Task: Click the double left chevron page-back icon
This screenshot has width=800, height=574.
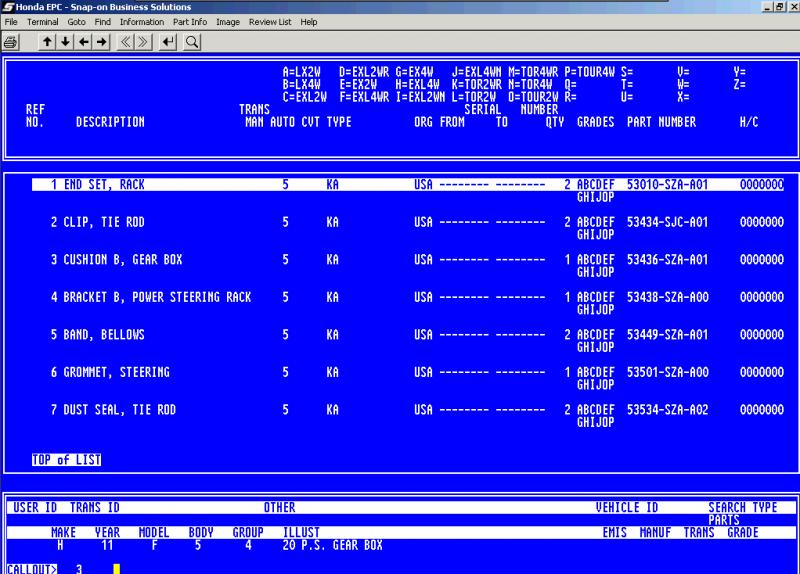Action: (x=125, y=42)
